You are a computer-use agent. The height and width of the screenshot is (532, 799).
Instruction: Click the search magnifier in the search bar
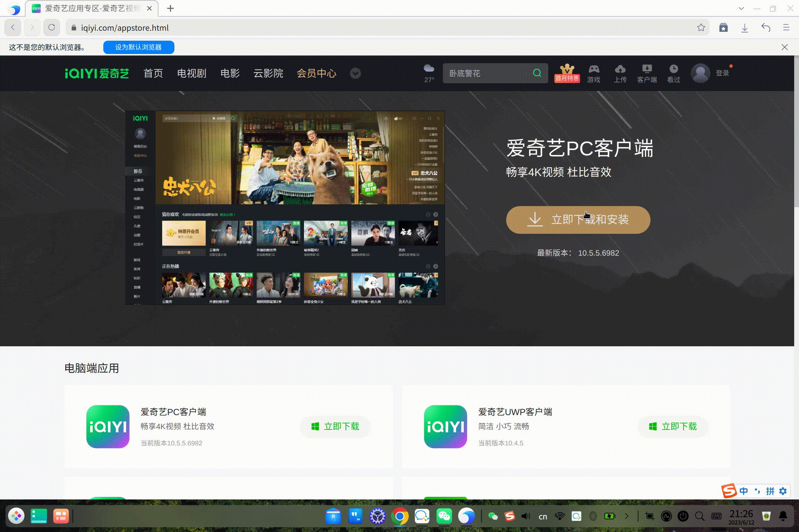click(x=537, y=73)
